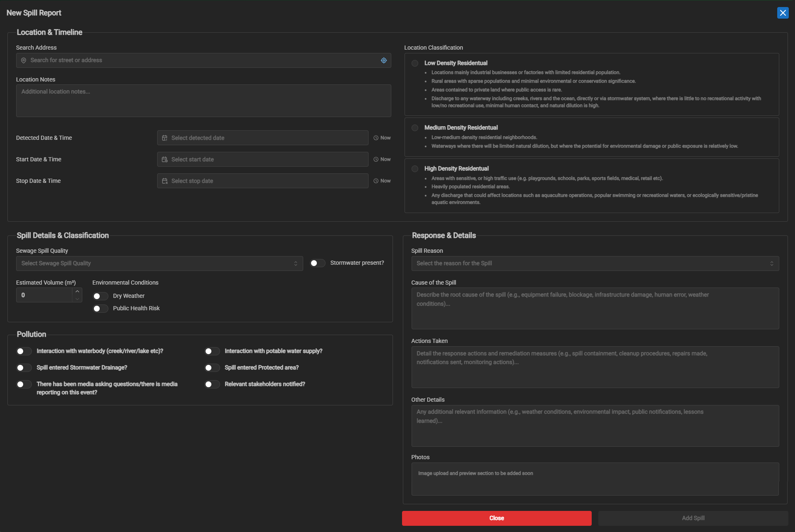Toggle Stormwater present switch
This screenshot has width=795, height=532.
(317, 263)
